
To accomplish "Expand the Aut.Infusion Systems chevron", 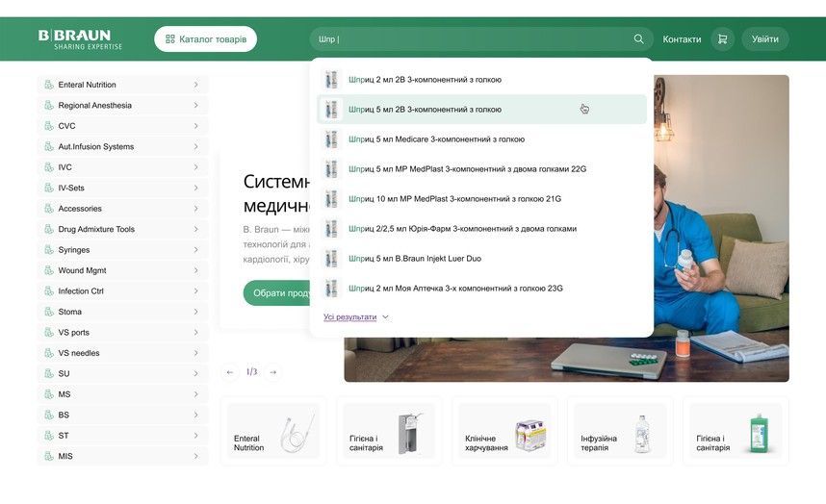I will coord(195,146).
